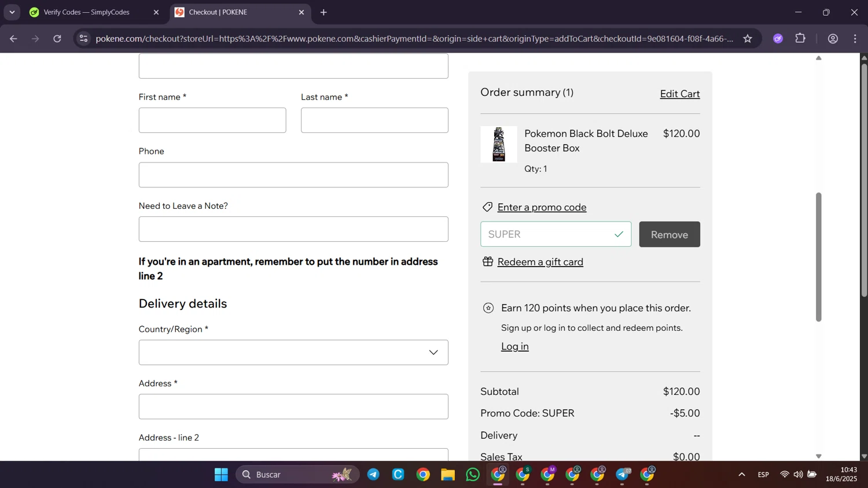Image resolution: width=868 pixels, height=488 pixels.
Task: Click the Need to Leave a Note field
Action: coord(293,229)
